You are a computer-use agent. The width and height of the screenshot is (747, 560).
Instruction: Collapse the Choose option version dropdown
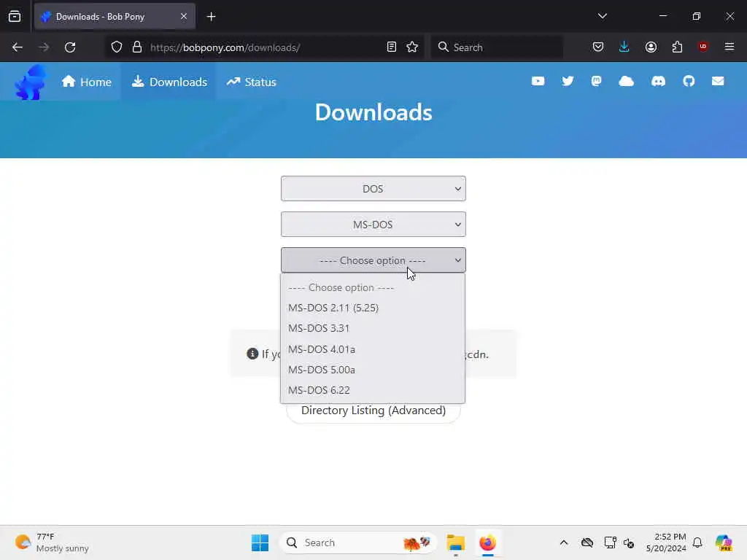[x=373, y=260]
